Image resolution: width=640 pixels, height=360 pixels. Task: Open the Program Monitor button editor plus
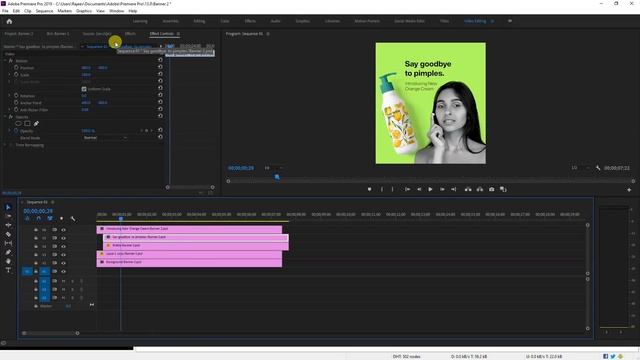[629, 190]
